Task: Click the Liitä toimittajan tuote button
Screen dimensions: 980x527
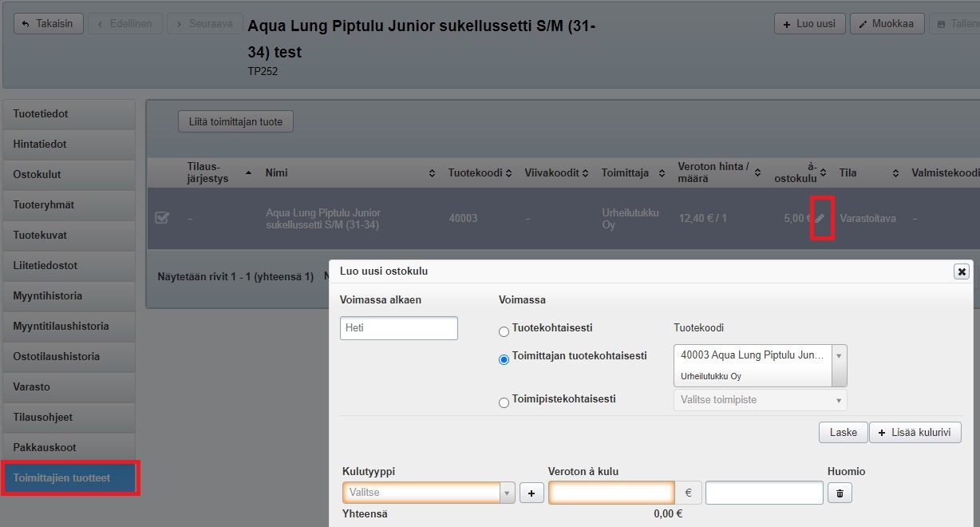Action: (x=235, y=121)
